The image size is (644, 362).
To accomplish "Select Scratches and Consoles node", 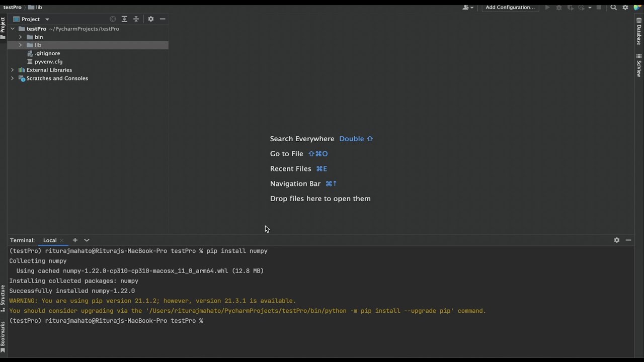I will pyautogui.click(x=57, y=78).
